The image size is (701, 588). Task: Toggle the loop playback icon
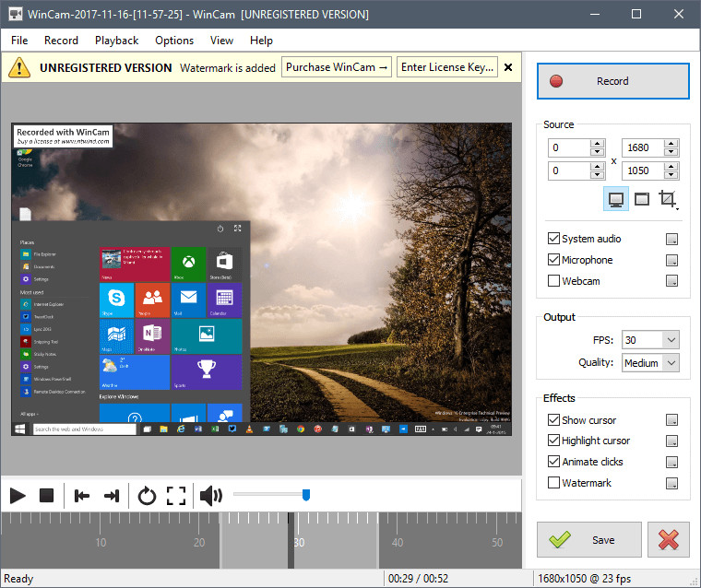(x=147, y=496)
